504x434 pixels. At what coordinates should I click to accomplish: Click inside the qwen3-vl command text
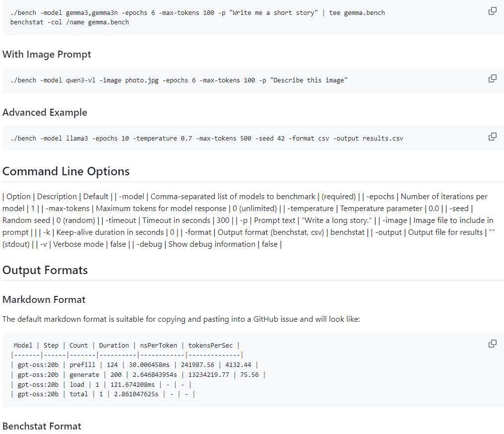(179, 80)
